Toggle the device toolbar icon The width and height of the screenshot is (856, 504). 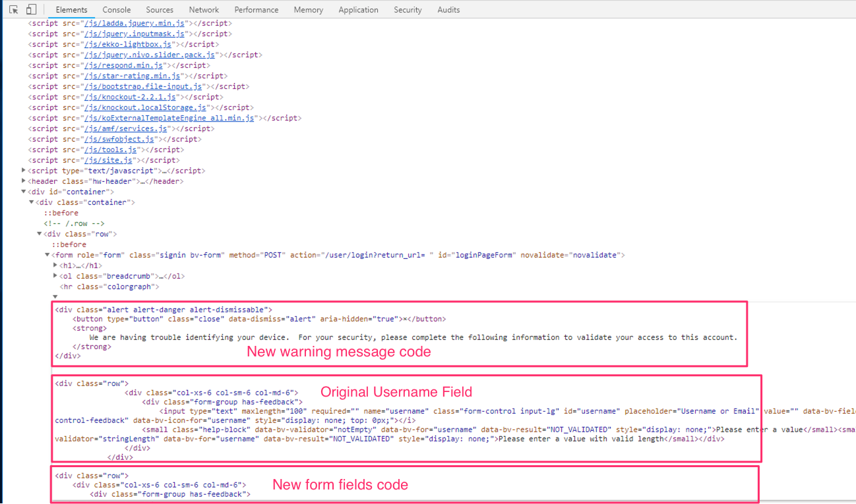[x=31, y=9]
